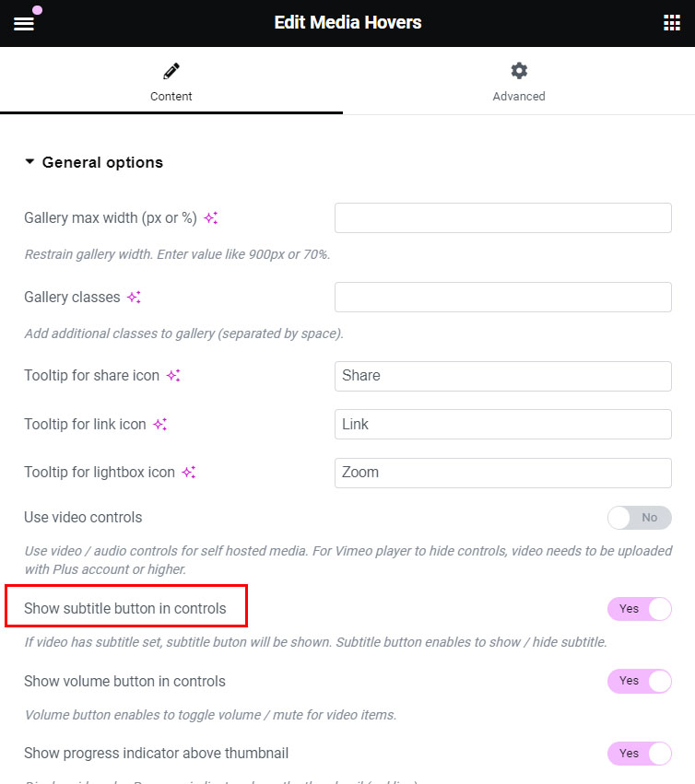Viewport: 695px width, 784px height.
Task: Click the Tooltip for share icon field
Action: [x=502, y=376]
